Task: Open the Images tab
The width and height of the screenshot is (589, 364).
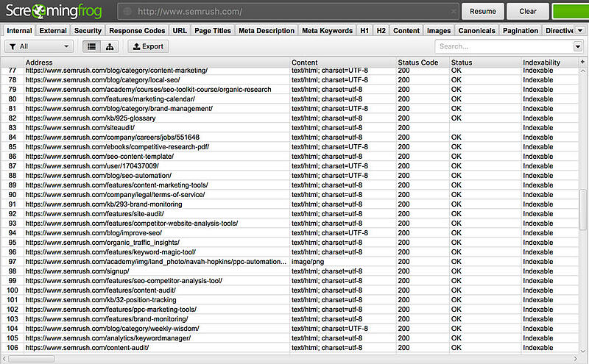Action: tap(439, 31)
